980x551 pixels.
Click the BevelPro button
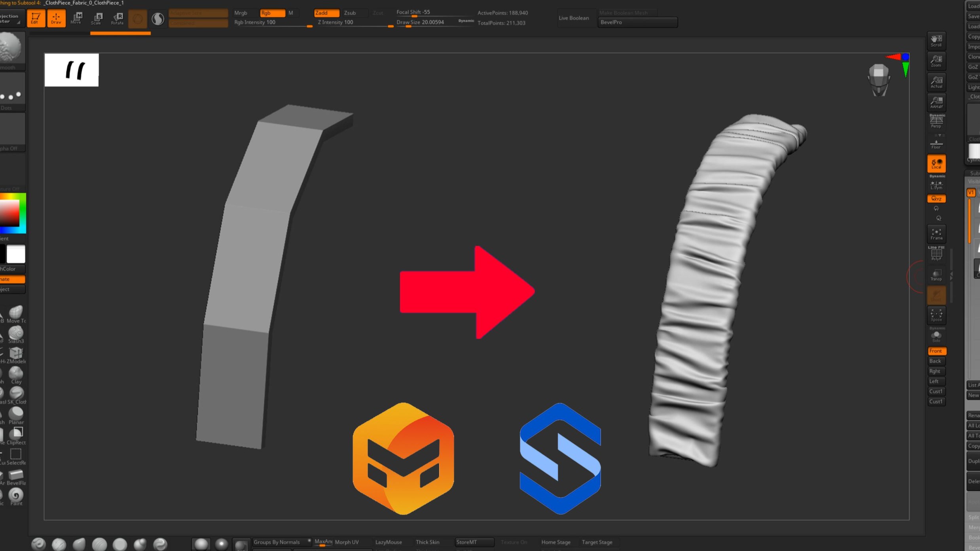point(637,22)
